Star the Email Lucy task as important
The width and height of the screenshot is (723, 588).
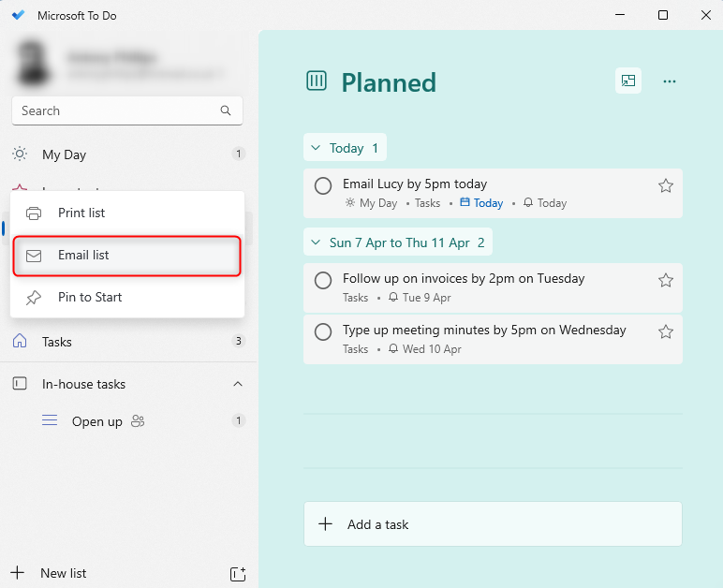[x=666, y=185]
